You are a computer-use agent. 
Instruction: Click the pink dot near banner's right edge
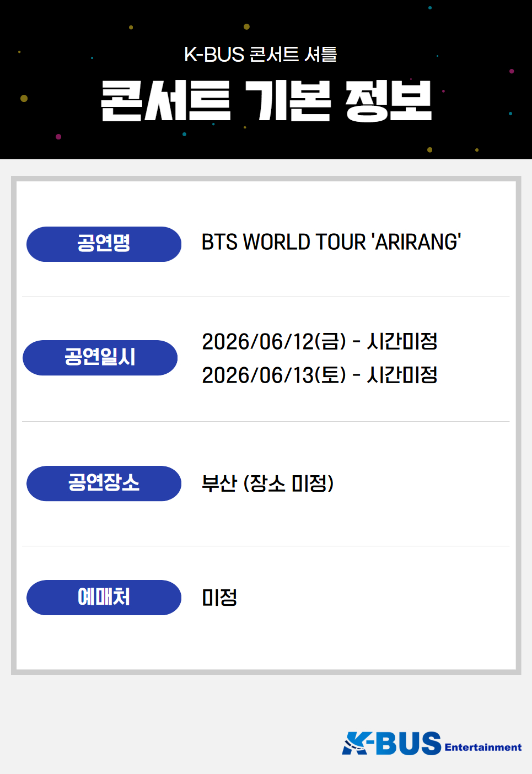point(512,71)
